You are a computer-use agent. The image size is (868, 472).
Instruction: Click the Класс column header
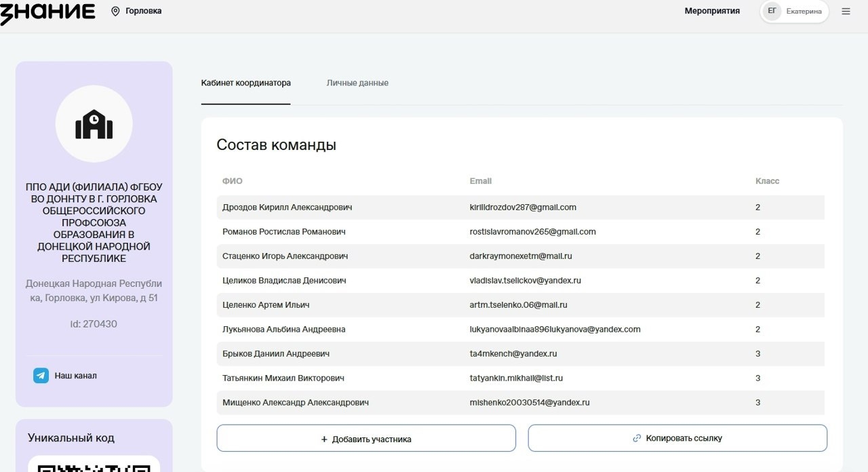point(767,181)
